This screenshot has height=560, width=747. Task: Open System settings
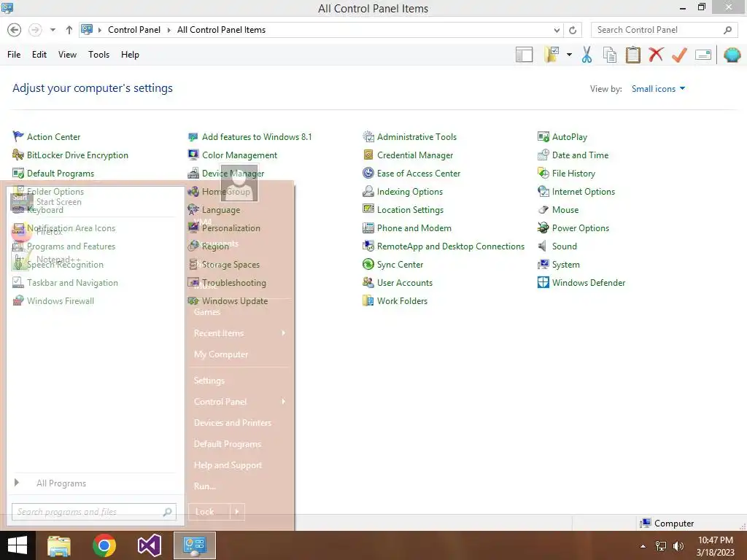pos(565,264)
